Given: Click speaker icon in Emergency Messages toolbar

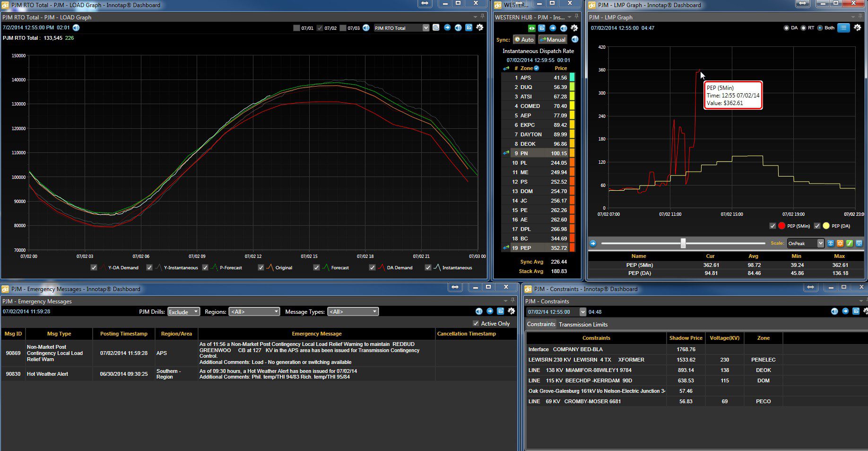Looking at the screenshot, I should click(x=479, y=311).
